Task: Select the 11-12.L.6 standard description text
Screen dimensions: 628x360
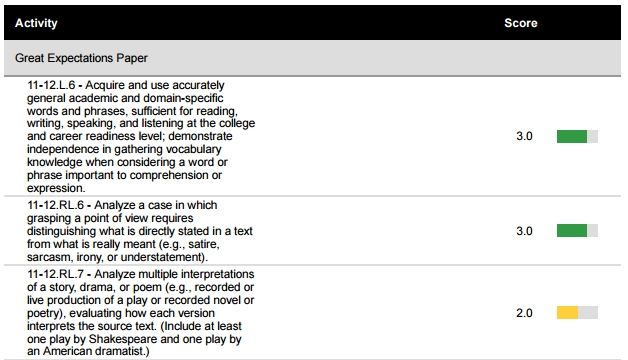Action: (x=141, y=137)
